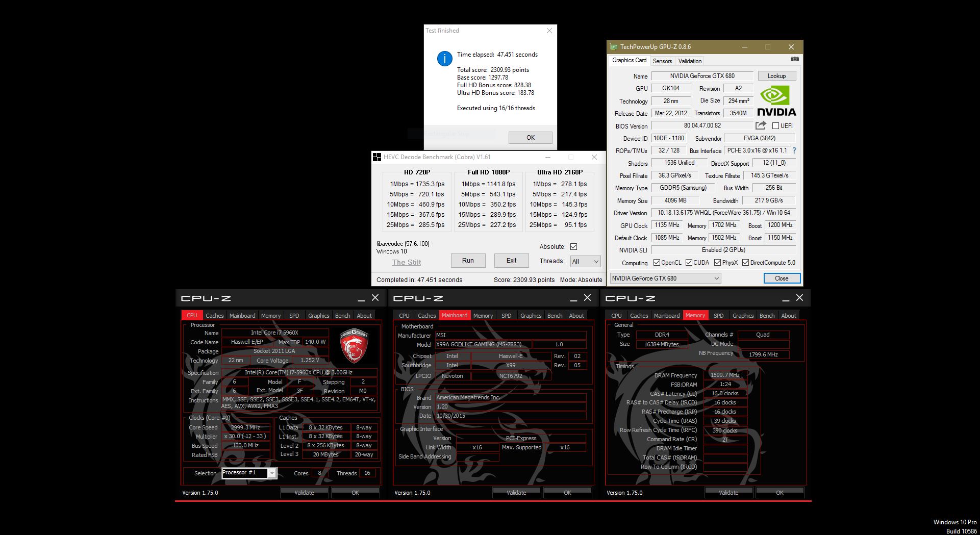Open Memory tab in the Mainboard CPU-Z window
The image size is (980, 535).
(483, 316)
